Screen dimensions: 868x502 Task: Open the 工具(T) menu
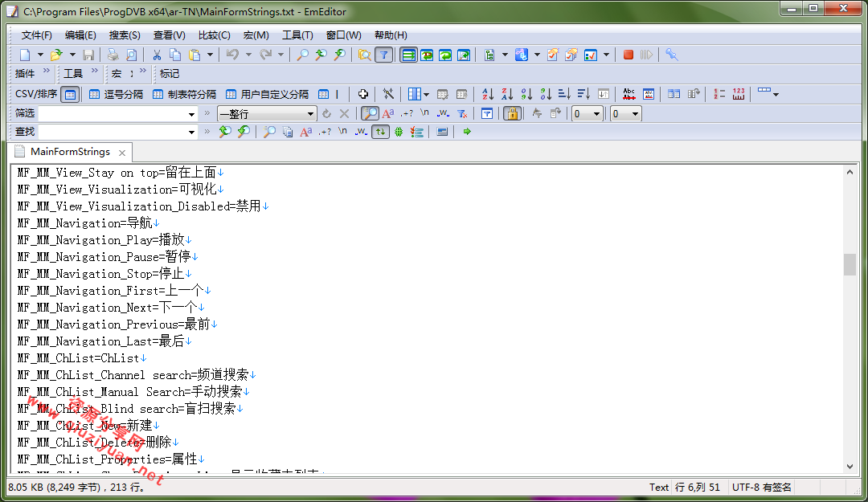click(298, 35)
